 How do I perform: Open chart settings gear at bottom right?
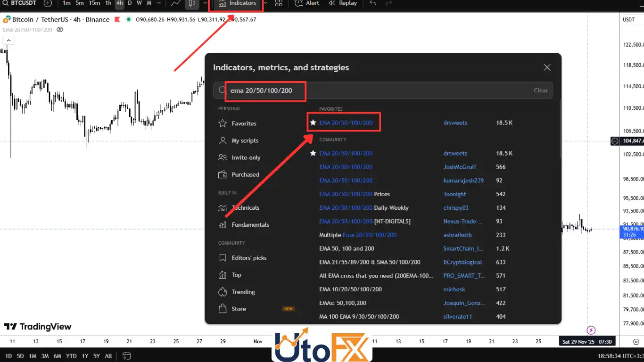click(x=636, y=341)
